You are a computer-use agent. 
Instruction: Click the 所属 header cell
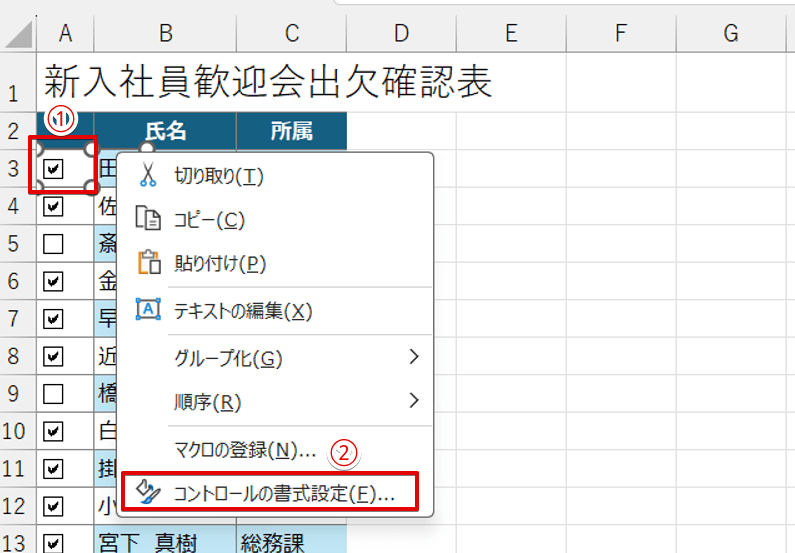pos(292,131)
